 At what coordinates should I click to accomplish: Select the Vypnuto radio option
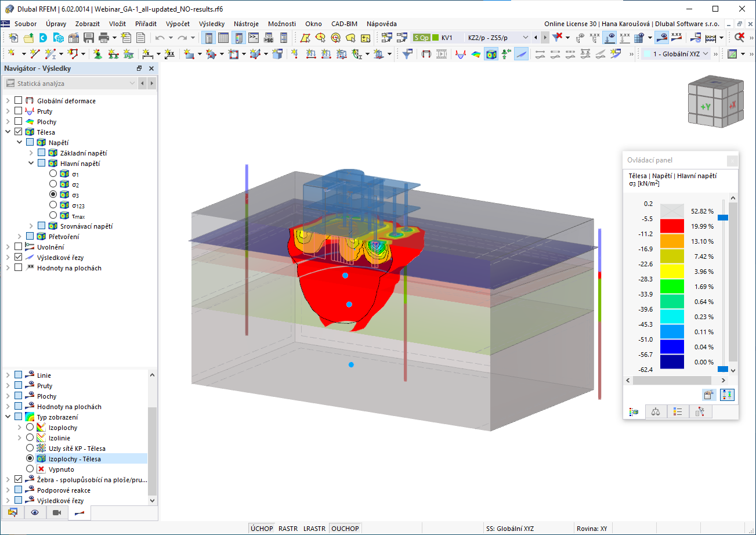(30, 469)
